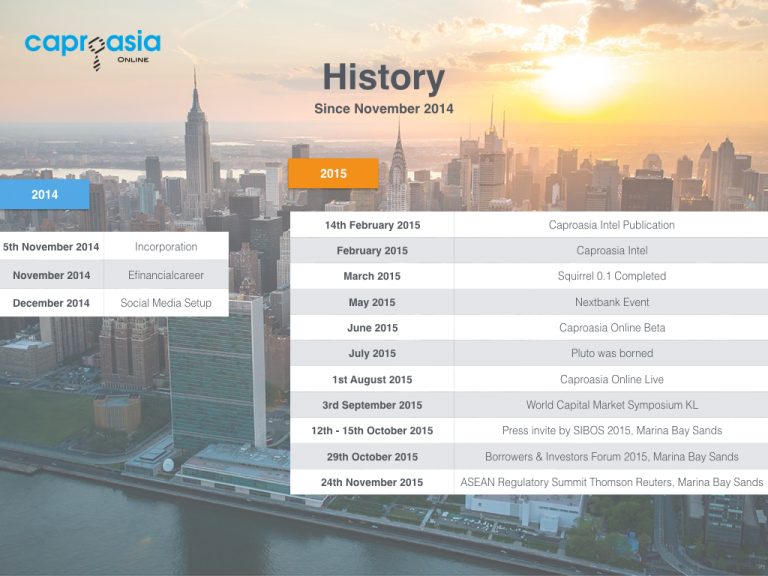The height and width of the screenshot is (576, 768).
Task: Click the '1st August 2015' date cell
Action: [372, 380]
